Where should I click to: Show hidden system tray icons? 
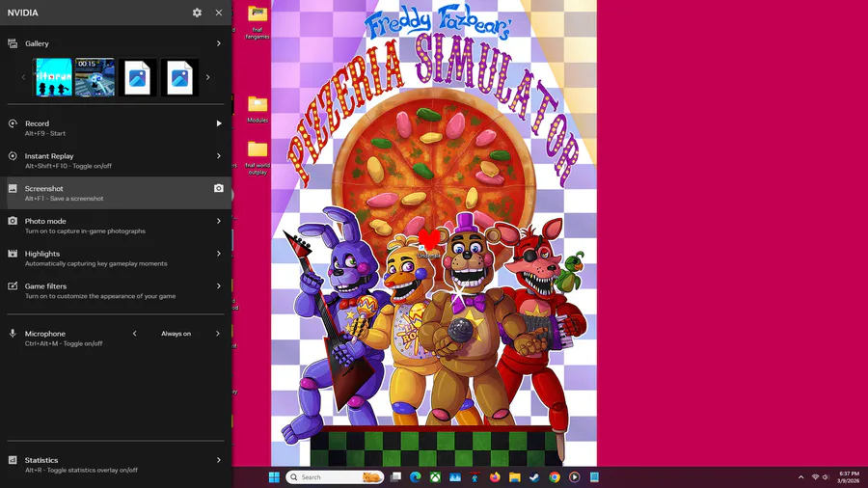[801, 477]
